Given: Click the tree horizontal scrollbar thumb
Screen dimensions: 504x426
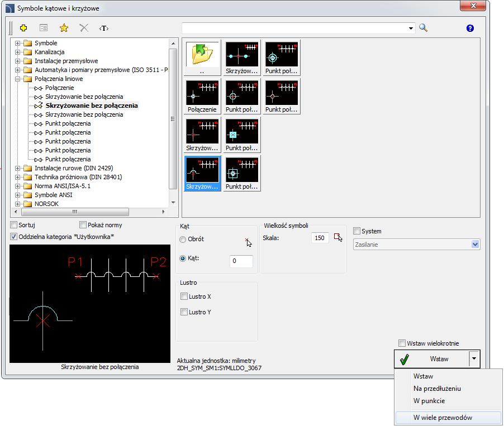Looking at the screenshot, I should coord(75,212).
